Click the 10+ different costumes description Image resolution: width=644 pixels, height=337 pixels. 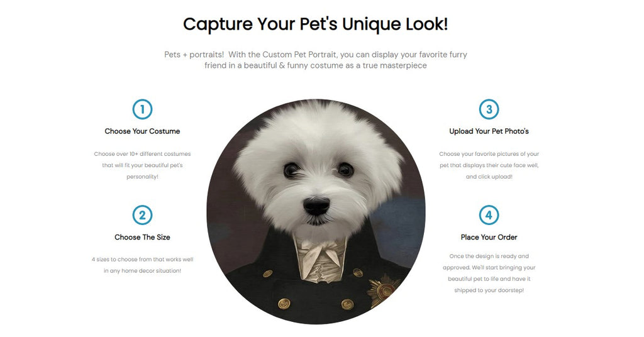[x=142, y=165]
